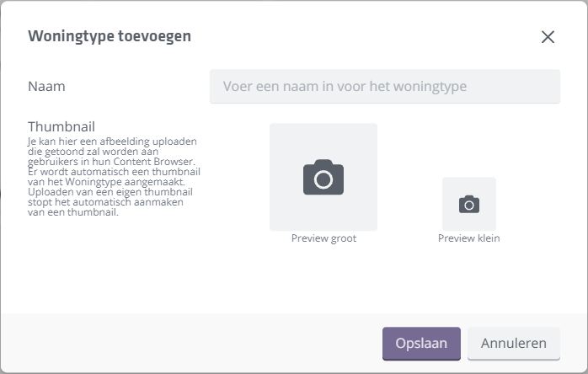Click the Thumbnail section heading
The width and height of the screenshot is (588, 374).
pyautogui.click(x=61, y=126)
